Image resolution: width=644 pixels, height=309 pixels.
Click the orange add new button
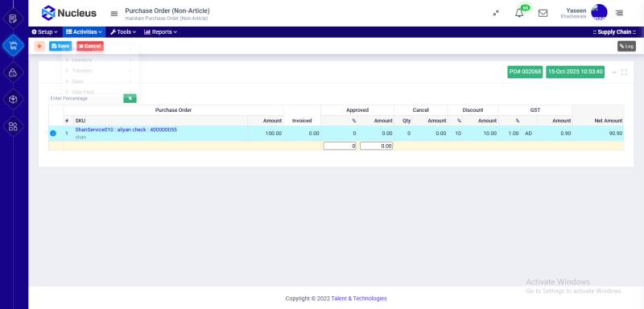pyautogui.click(x=39, y=47)
